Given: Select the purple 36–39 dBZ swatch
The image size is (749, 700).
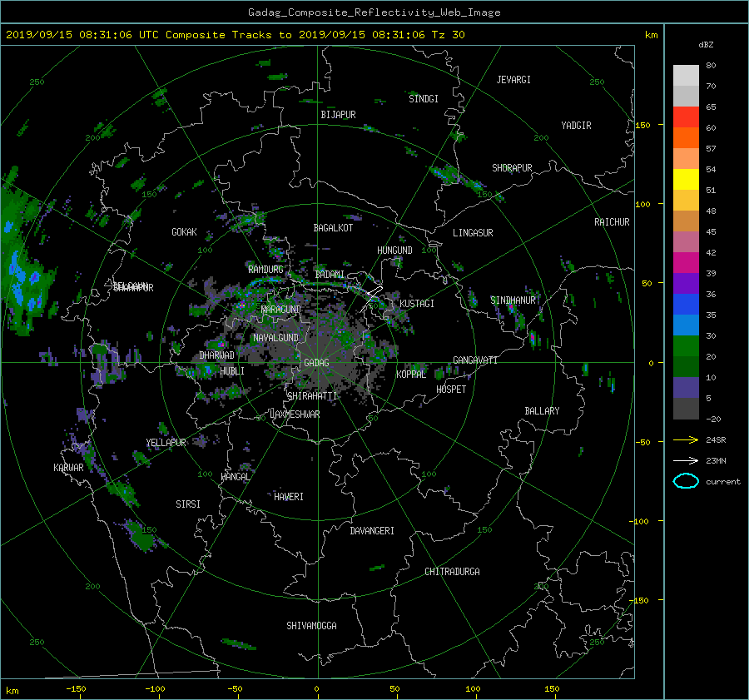Looking at the screenshot, I should tap(686, 284).
